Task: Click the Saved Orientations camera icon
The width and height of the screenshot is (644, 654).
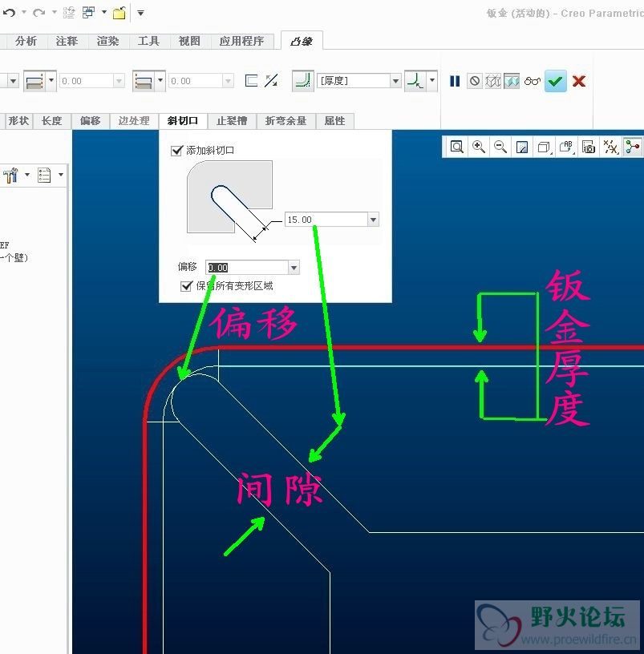Action: click(x=589, y=147)
